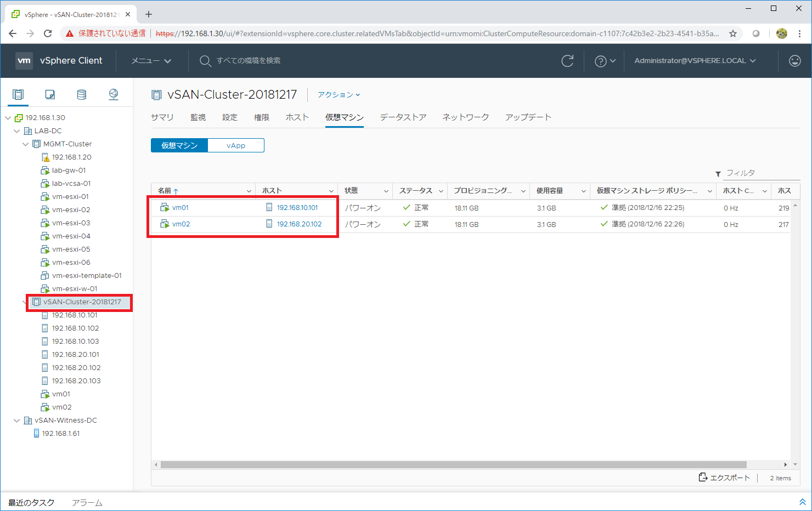
Task: Click the vm logo icon
Action: click(24, 60)
